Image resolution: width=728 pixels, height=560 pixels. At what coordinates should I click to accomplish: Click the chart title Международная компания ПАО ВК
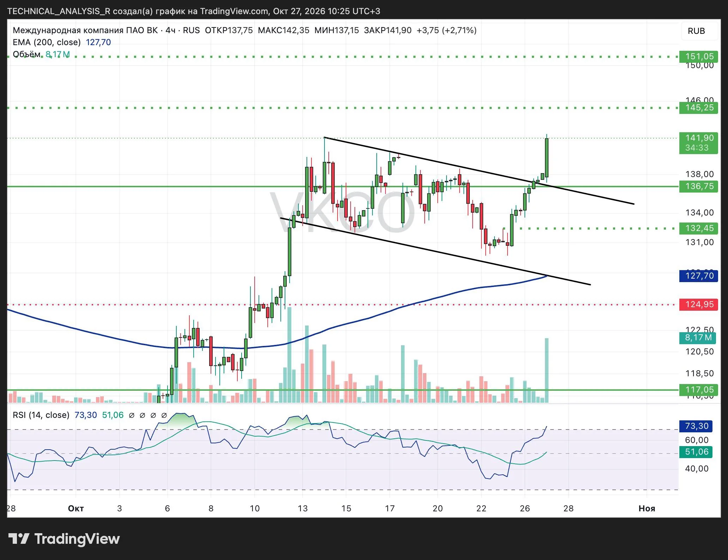click(x=85, y=30)
